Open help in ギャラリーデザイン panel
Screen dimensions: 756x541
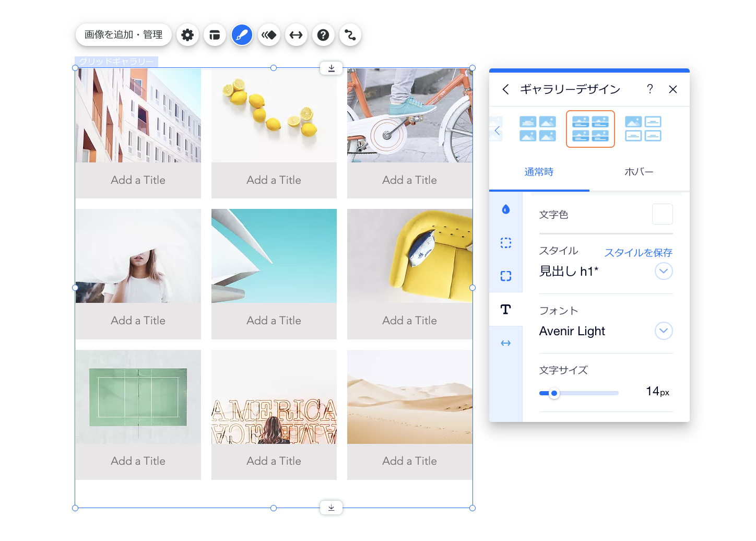[650, 89]
